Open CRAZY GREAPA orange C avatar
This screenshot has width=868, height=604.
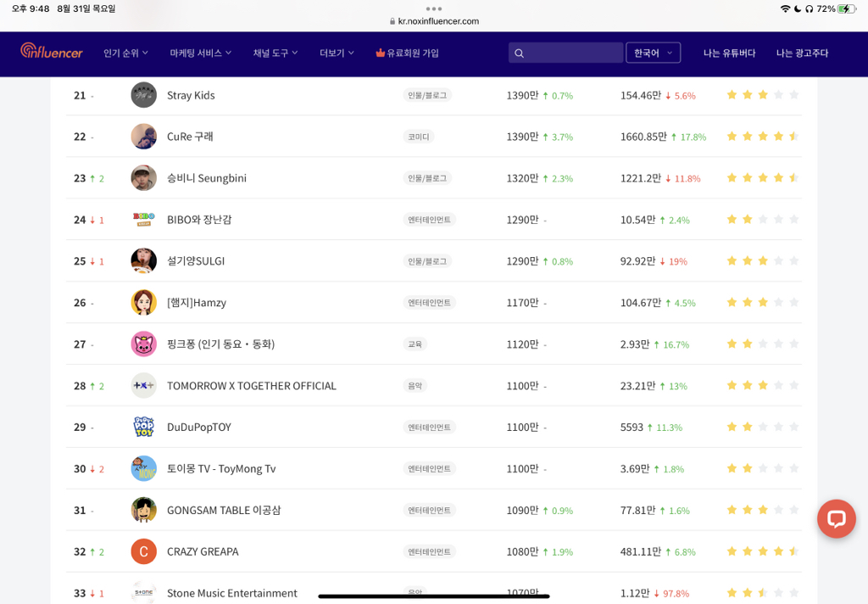[x=144, y=552]
